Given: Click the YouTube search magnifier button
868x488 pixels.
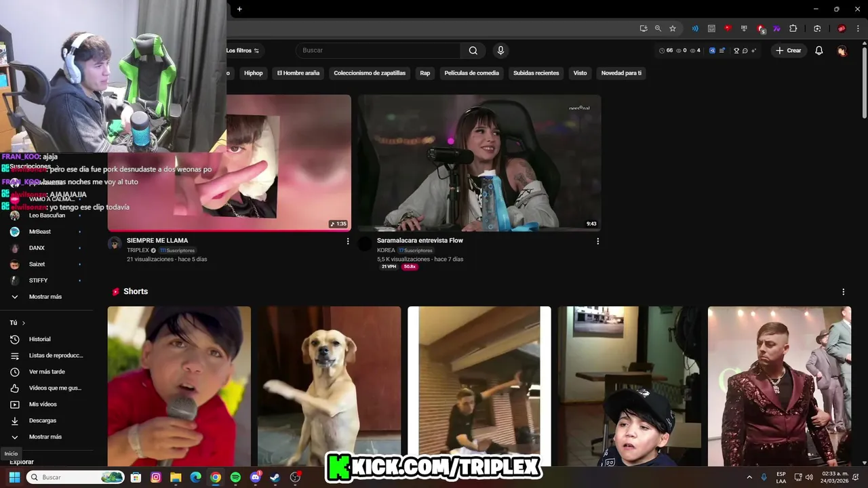Looking at the screenshot, I should pyautogui.click(x=473, y=50).
